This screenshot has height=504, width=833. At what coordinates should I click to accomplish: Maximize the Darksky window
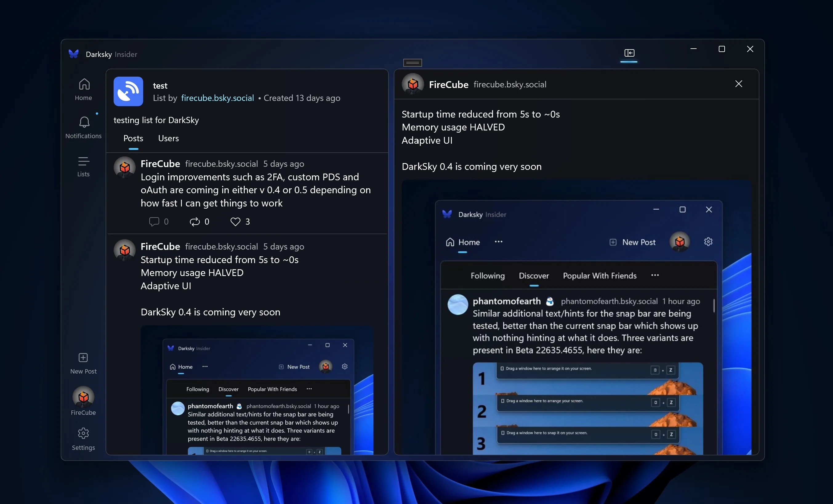coord(722,49)
